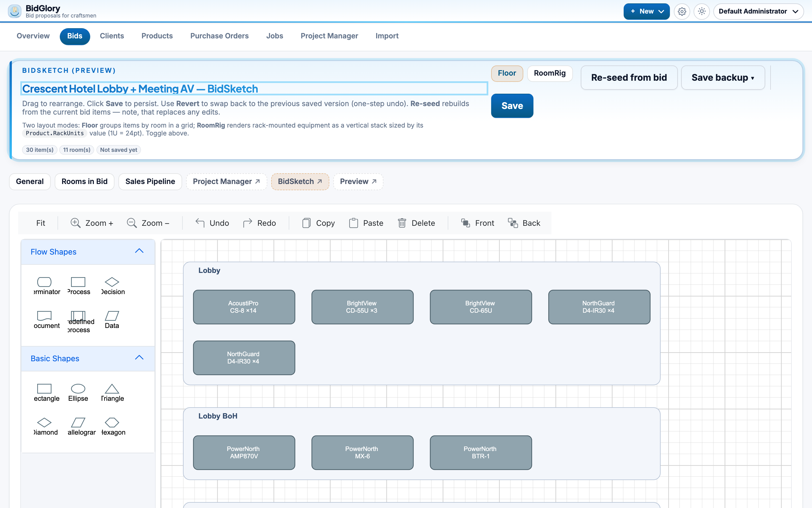Pick the Triangle basic shape

pyautogui.click(x=112, y=393)
